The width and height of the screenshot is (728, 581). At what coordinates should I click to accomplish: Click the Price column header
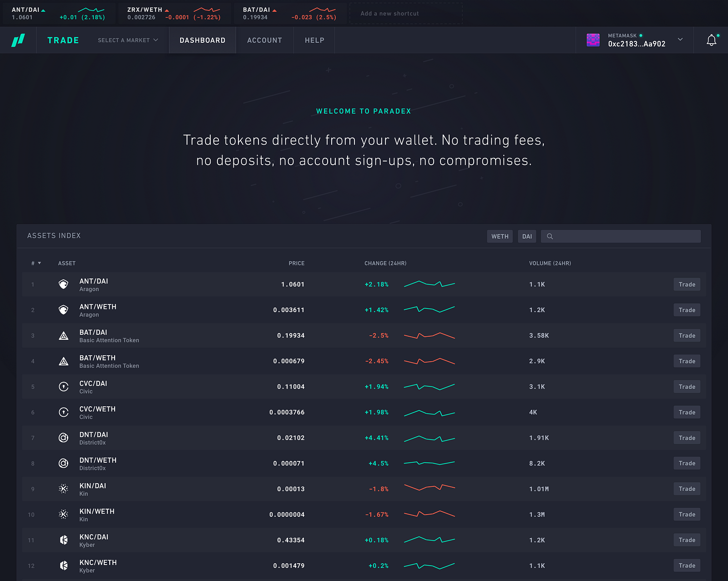point(297,263)
